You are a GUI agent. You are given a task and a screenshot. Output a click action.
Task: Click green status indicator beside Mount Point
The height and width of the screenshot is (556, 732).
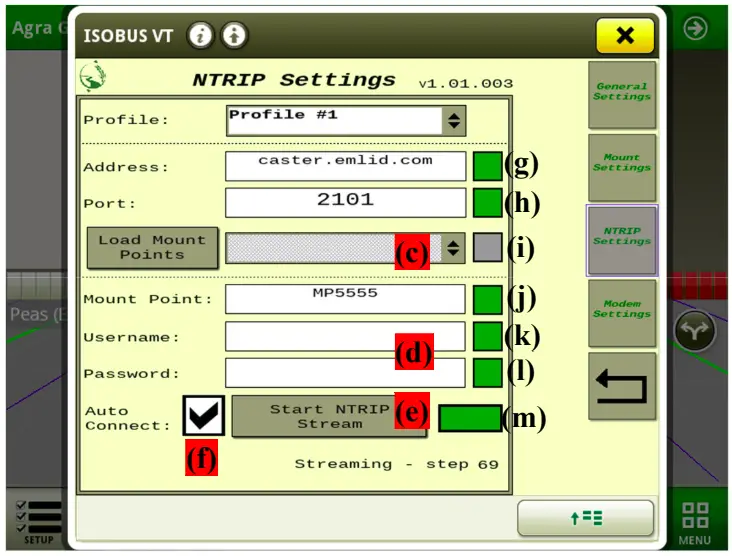[488, 299]
